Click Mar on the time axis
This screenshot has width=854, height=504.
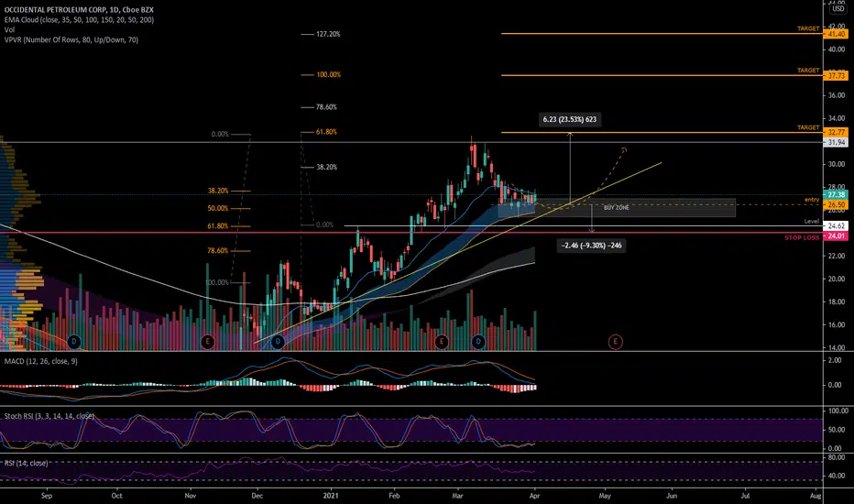click(457, 496)
